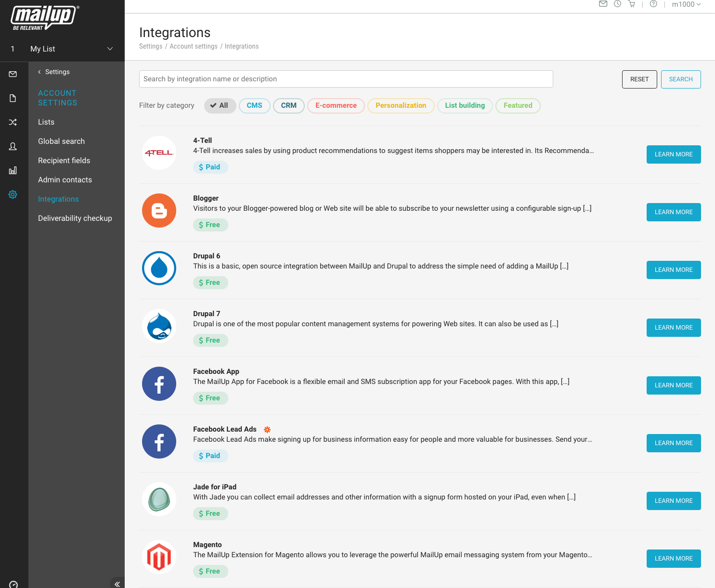715x588 pixels.
Task: Open Admin contacts menu item
Action: coord(65,179)
